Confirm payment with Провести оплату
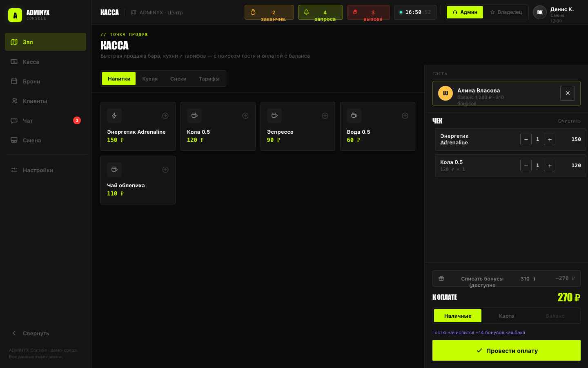 coord(506,350)
